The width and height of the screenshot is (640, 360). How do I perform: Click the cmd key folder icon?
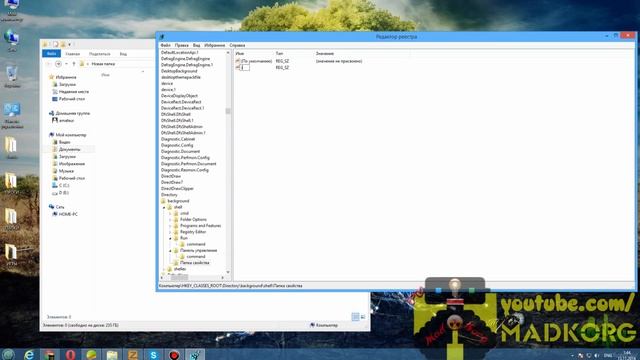pyautogui.click(x=176, y=213)
